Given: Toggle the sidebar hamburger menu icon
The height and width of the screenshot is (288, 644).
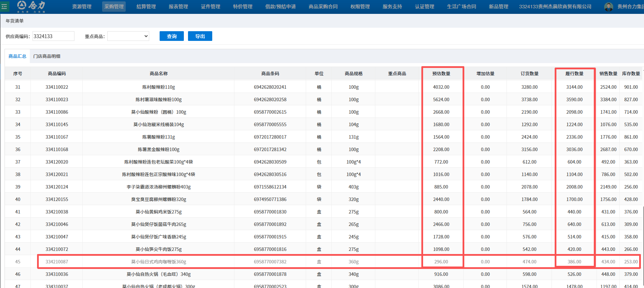Looking at the screenshot, I should pos(5,7).
